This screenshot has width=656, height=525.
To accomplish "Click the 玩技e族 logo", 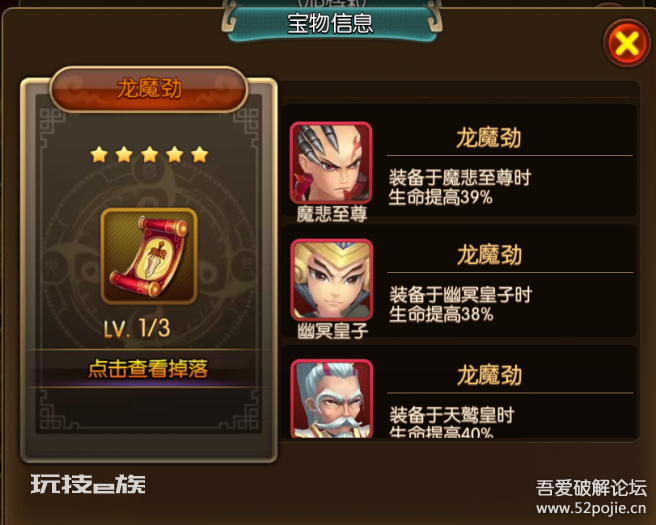I will pyautogui.click(x=88, y=484).
